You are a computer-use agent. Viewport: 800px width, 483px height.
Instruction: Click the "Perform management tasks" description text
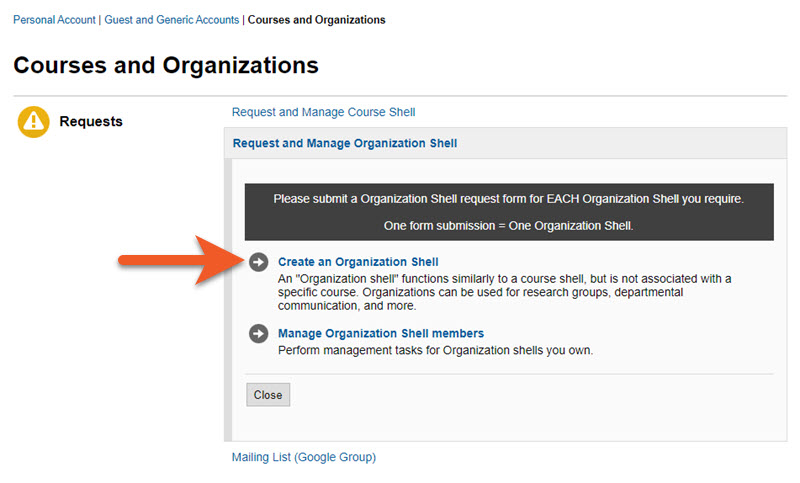pyautogui.click(x=435, y=350)
